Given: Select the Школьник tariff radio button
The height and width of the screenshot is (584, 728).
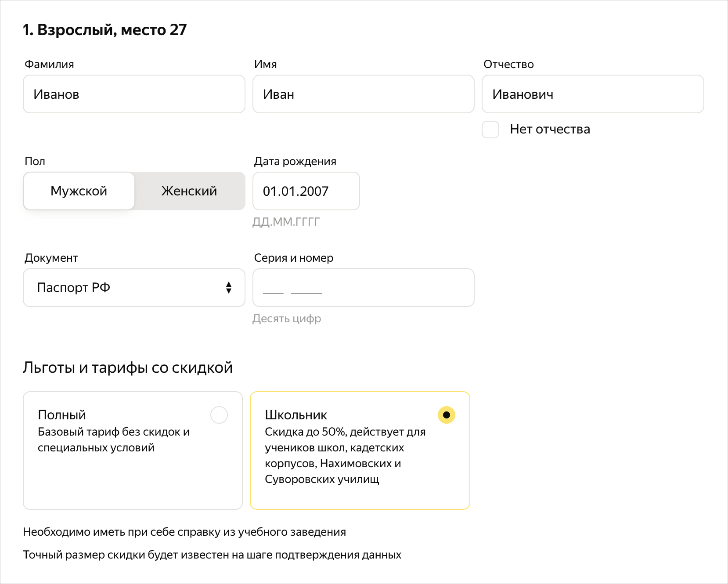Looking at the screenshot, I should tap(447, 415).
